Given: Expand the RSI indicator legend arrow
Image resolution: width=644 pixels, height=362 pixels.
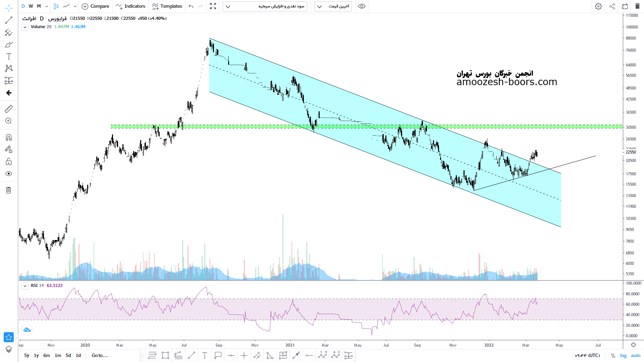Looking at the screenshot, I should 25,286.
